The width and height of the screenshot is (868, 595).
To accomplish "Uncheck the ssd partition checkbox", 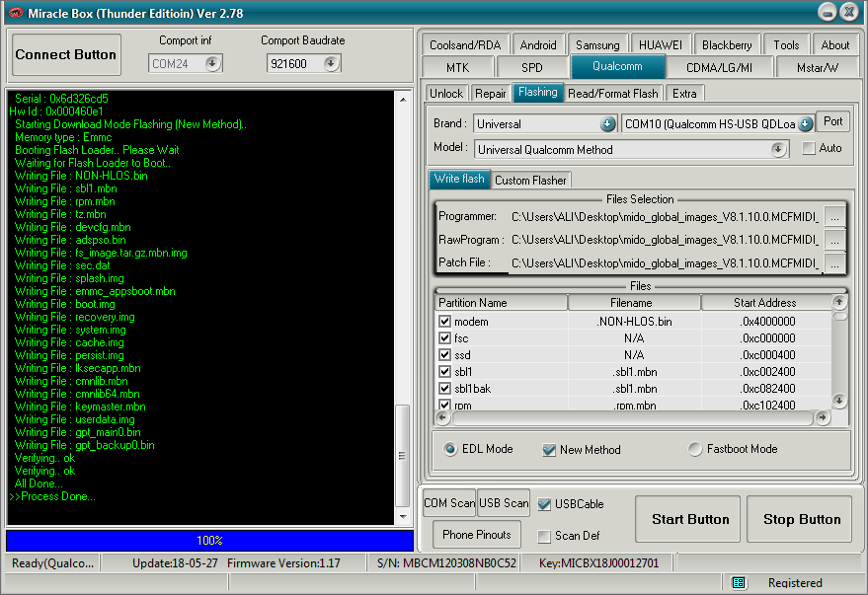I will coord(444,354).
